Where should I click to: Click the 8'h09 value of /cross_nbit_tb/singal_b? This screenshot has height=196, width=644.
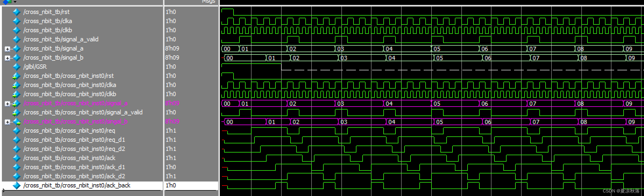(172, 57)
